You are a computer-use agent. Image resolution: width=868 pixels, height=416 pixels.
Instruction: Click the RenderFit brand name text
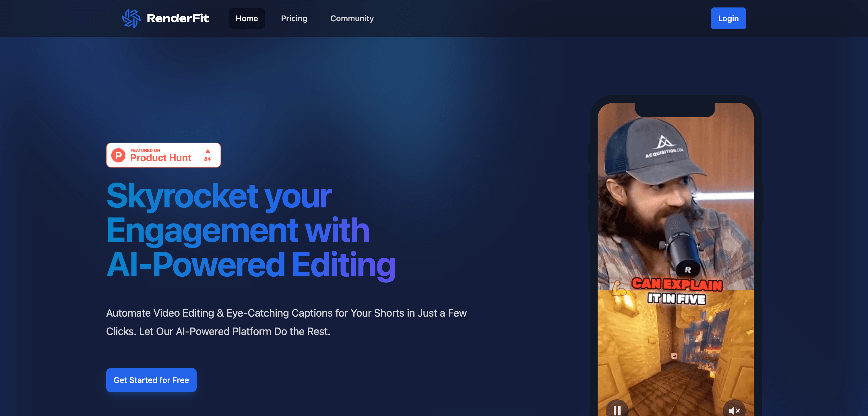click(178, 18)
